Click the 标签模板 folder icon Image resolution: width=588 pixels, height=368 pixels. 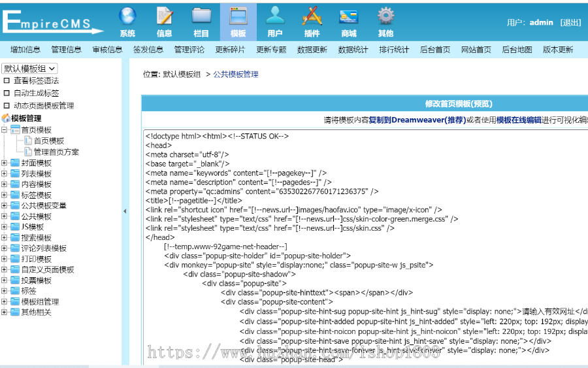pyautogui.click(x=15, y=195)
